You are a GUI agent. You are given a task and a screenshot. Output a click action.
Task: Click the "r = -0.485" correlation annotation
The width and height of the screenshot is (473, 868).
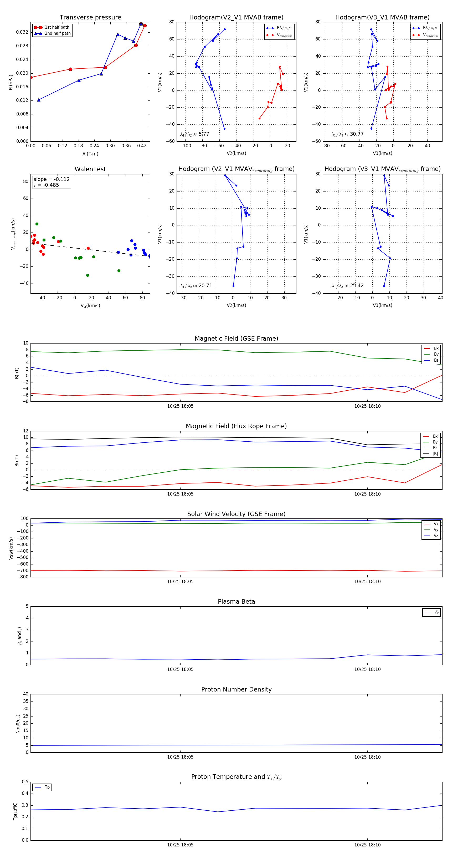pyautogui.click(x=47, y=185)
